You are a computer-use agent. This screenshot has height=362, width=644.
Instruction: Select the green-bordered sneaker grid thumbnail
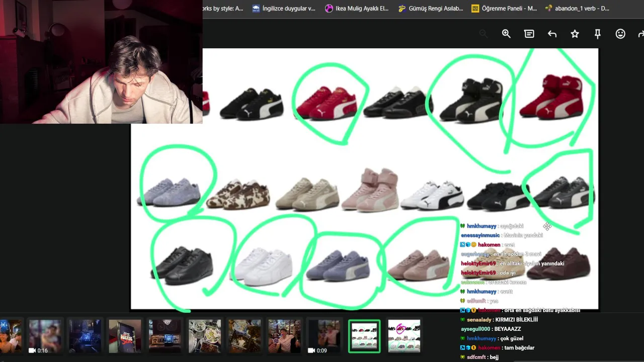point(364,336)
